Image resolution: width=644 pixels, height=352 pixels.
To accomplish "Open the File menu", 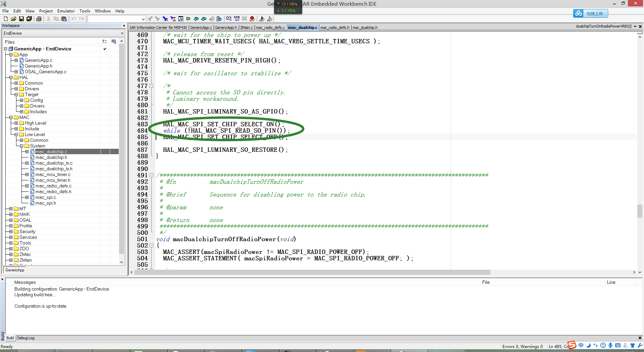I will pos(6,11).
